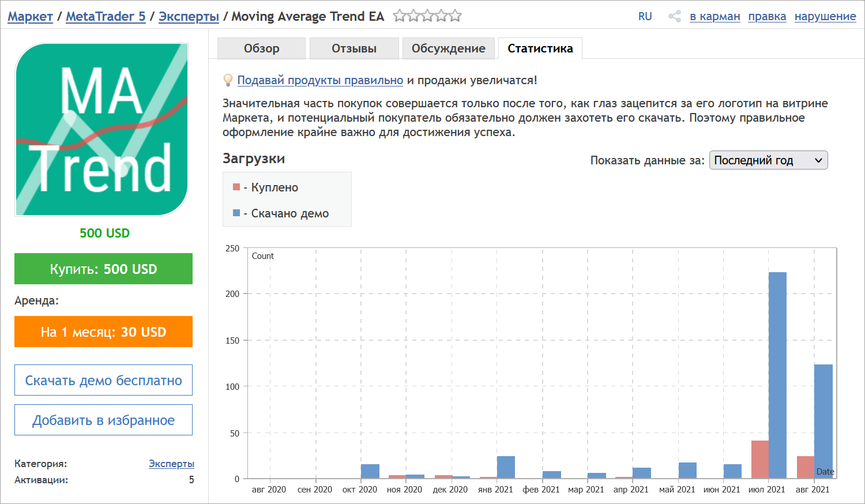Click the blue июл 2021 demo bar
The image size is (865, 504).
pos(777,375)
